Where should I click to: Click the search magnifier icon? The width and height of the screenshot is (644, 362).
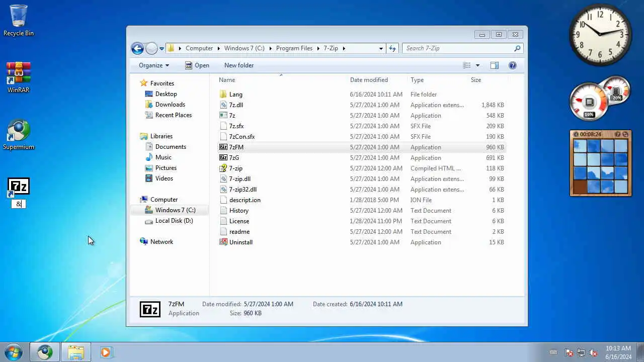pyautogui.click(x=517, y=48)
